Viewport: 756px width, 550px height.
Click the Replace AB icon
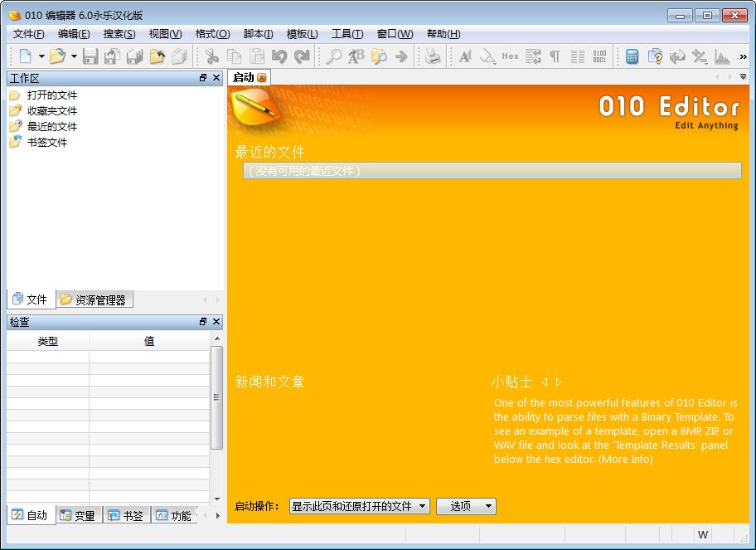[x=356, y=56]
